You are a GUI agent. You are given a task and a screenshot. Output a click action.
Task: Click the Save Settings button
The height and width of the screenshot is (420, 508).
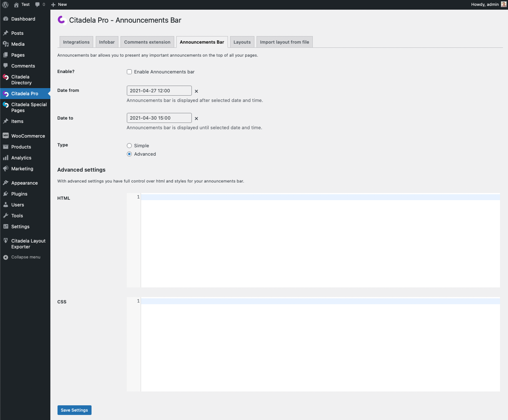click(x=74, y=410)
